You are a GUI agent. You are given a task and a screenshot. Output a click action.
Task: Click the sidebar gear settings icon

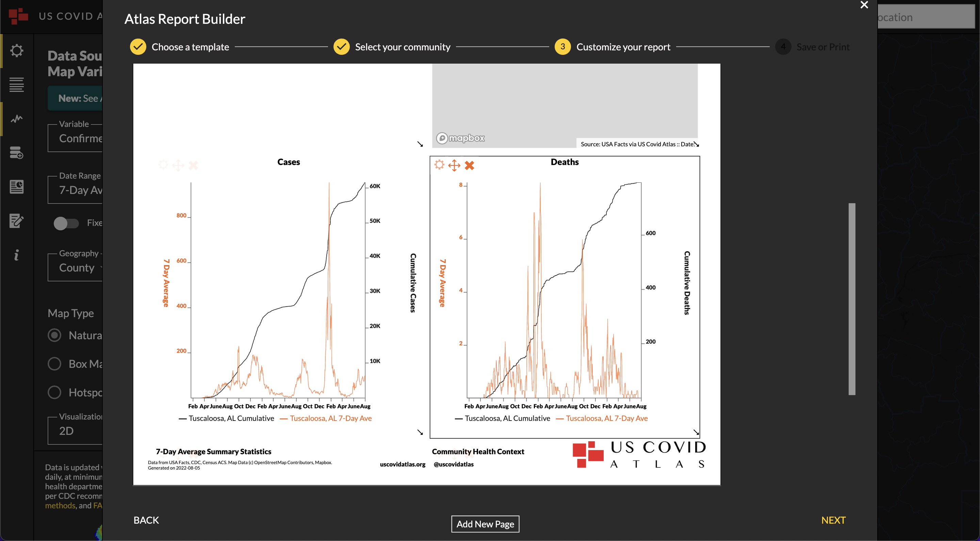[16, 51]
